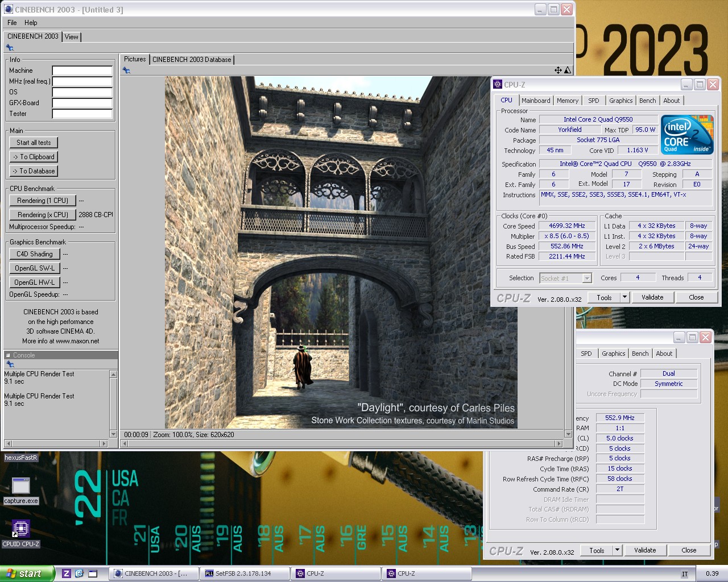Open the Start menu

(27, 573)
